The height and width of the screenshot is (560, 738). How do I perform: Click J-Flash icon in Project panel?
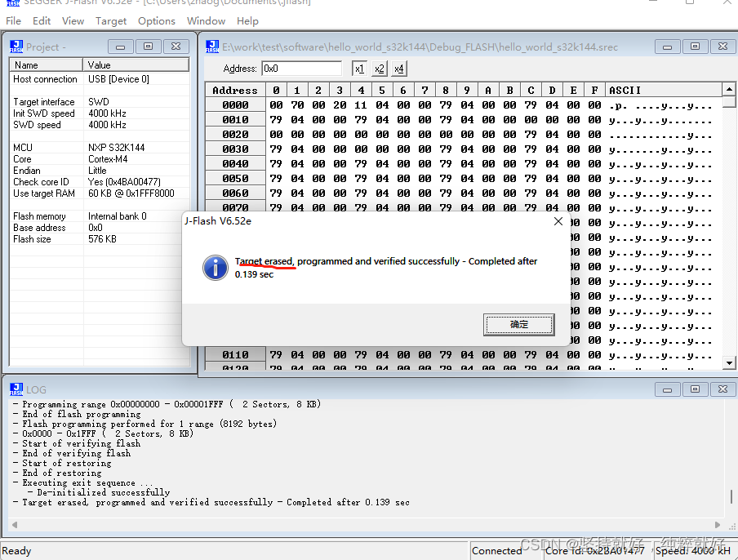pyautogui.click(x=16, y=47)
